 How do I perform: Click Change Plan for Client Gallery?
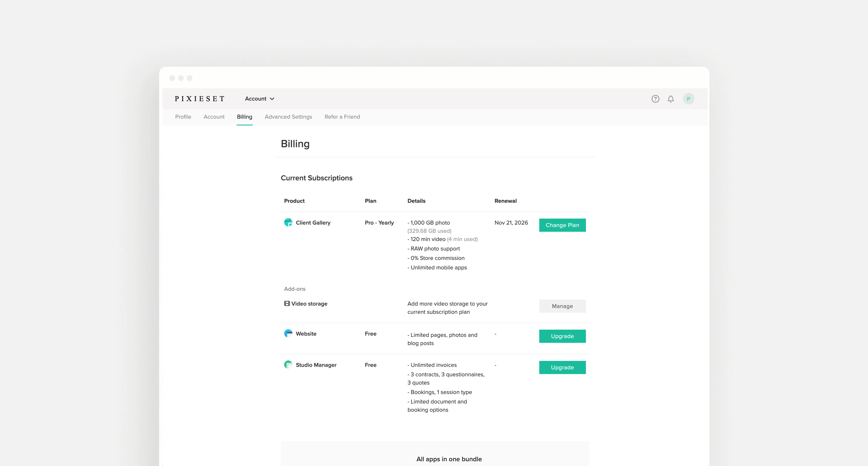pos(562,225)
